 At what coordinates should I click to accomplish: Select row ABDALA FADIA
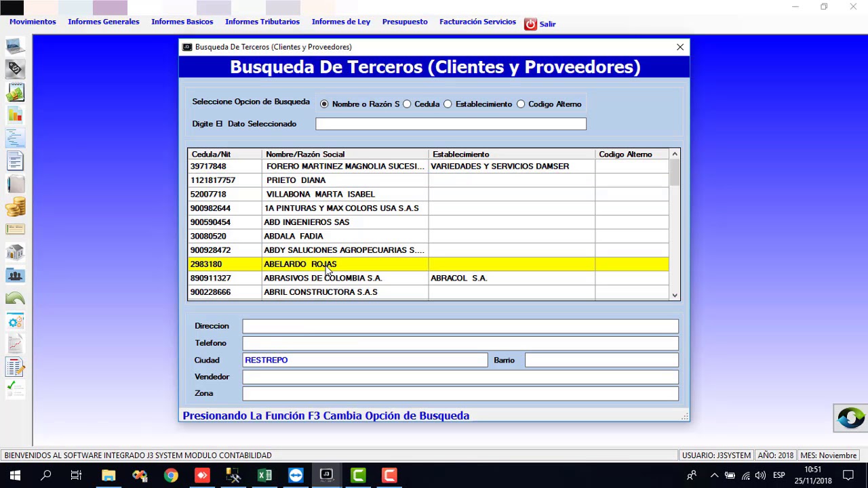click(x=429, y=236)
